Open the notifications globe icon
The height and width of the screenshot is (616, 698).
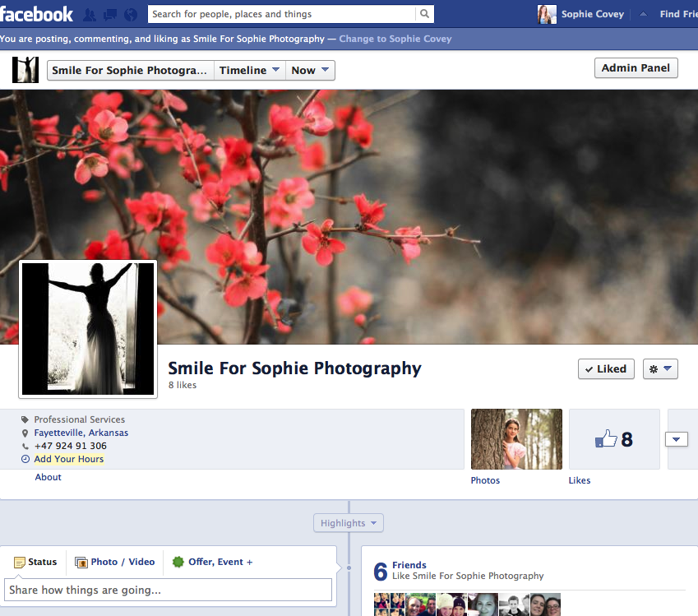pyautogui.click(x=131, y=15)
